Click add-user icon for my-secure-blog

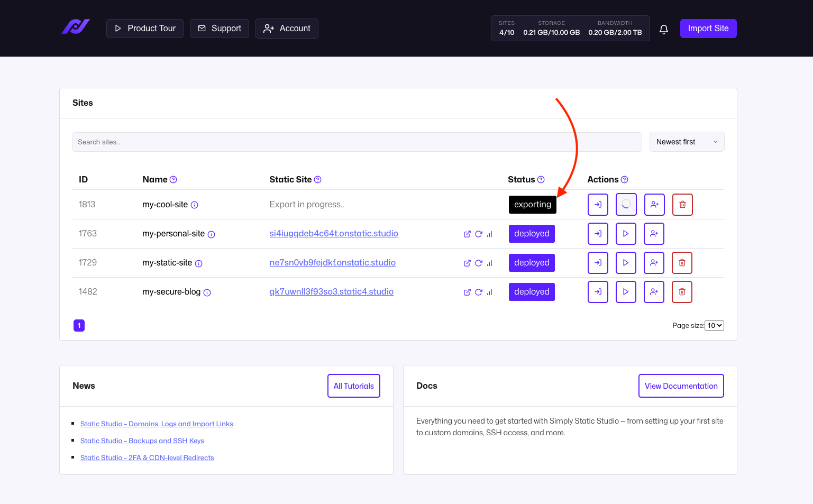pos(654,292)
